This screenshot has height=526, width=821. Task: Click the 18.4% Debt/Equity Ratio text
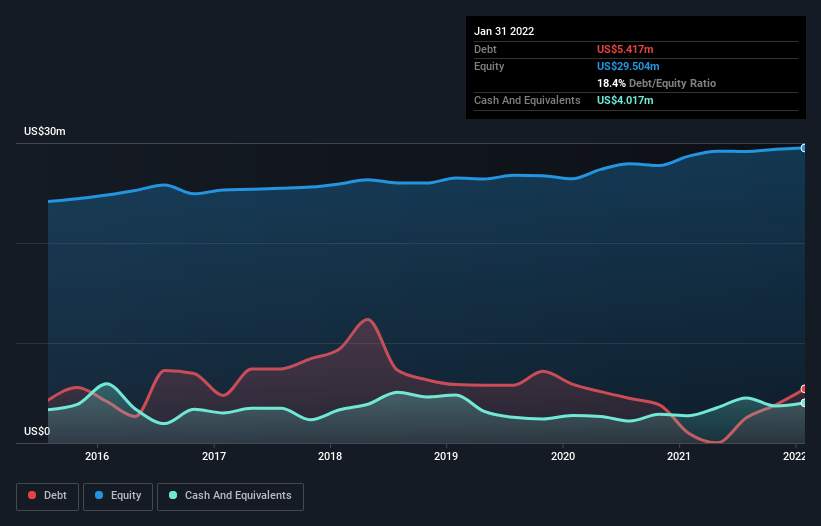click(656, 83)
